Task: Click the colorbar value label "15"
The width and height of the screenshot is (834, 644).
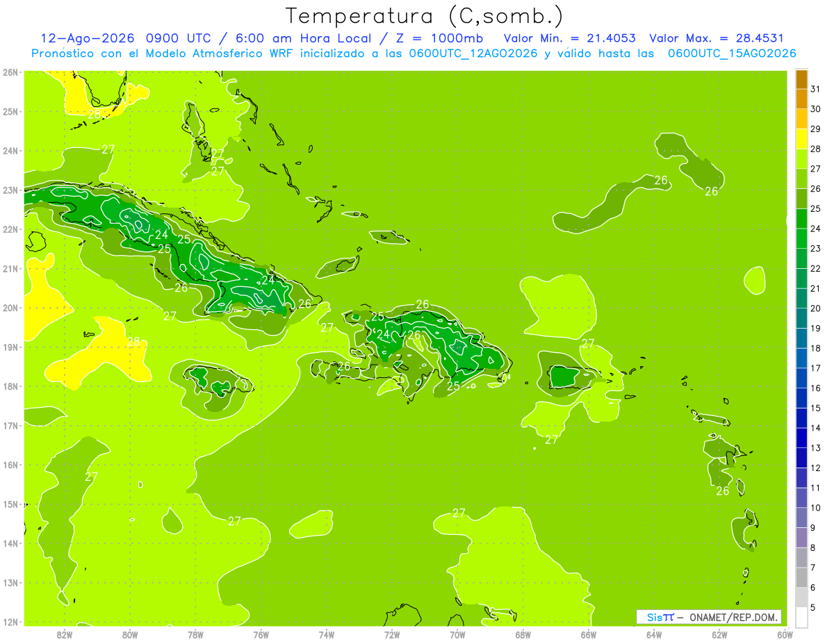Action: coord(816,408)
